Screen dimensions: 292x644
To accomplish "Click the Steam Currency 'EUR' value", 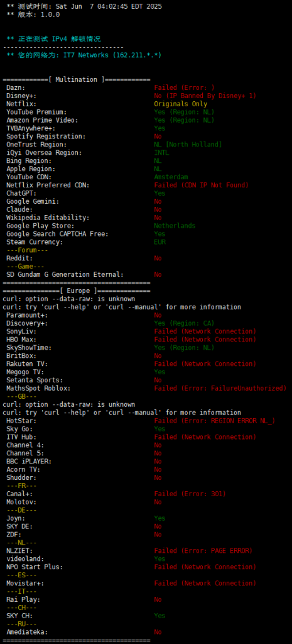I will (x=160, y=242).
